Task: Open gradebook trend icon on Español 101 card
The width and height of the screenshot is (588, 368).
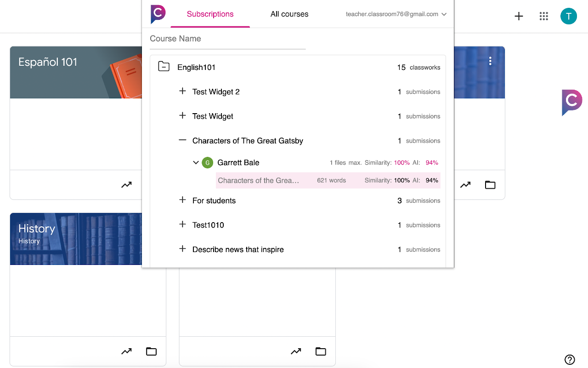Action: point(126,184)
